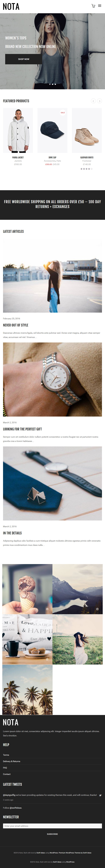
Task: Open the Delivery & Returns link
Action: point(12,761)
